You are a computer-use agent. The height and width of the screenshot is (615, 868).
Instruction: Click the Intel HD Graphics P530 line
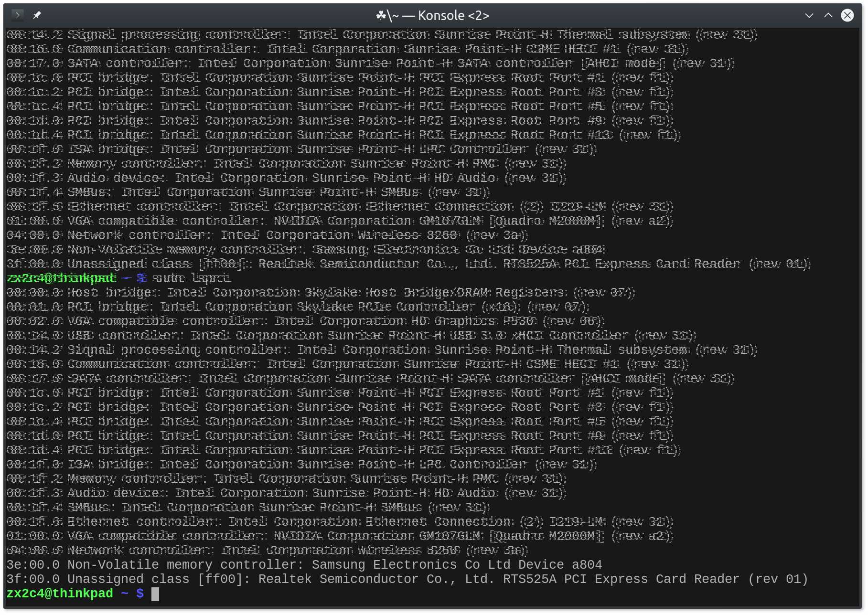pos(305,321)
